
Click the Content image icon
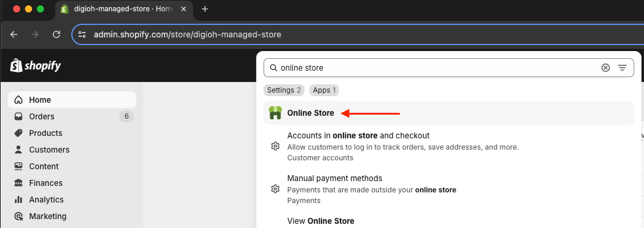(x=18, y=166)
